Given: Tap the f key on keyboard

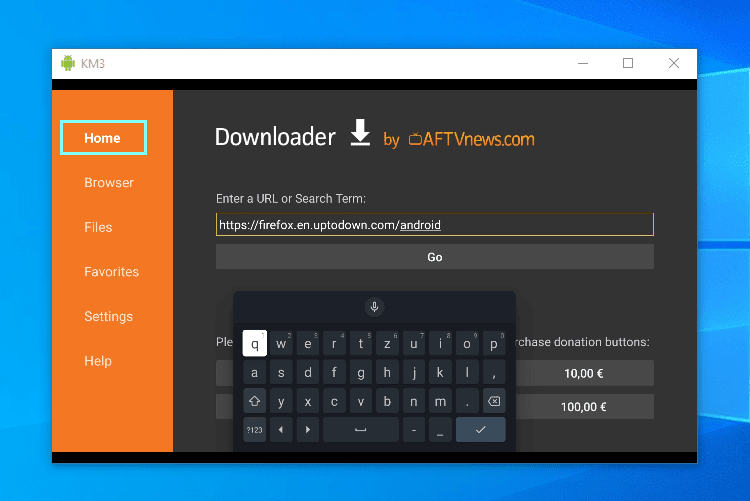Looking at the screenshot, I should pos(334,372).
